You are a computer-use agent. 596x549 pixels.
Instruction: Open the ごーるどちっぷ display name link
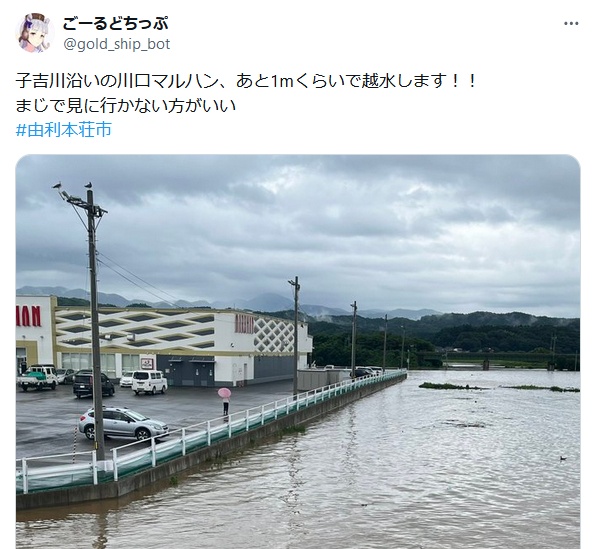click(115, 24)
